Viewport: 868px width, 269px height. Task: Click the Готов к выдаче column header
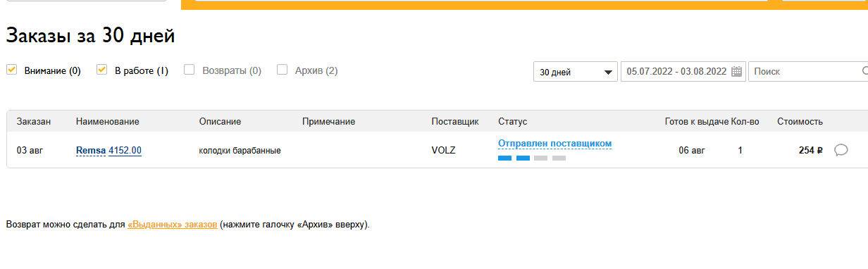[x=696, y=122]
